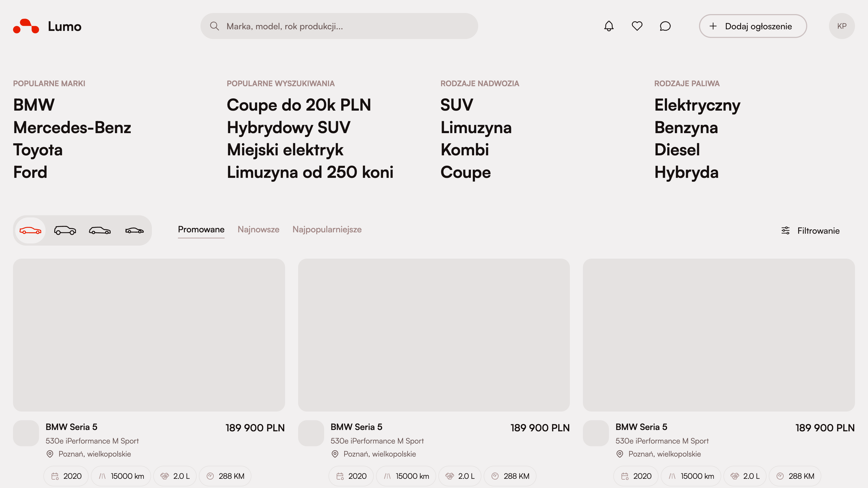The image size is (868, 488).
Task: Choose Coupe under Rodzaje nadwozia
Action: [466, 172]
